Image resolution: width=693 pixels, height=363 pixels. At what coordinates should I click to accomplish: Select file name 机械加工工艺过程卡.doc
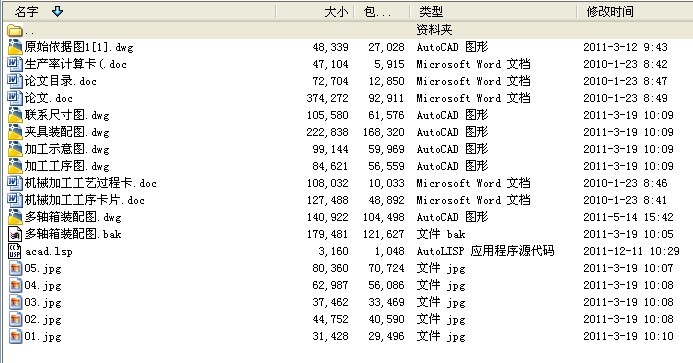pos(91,183)
